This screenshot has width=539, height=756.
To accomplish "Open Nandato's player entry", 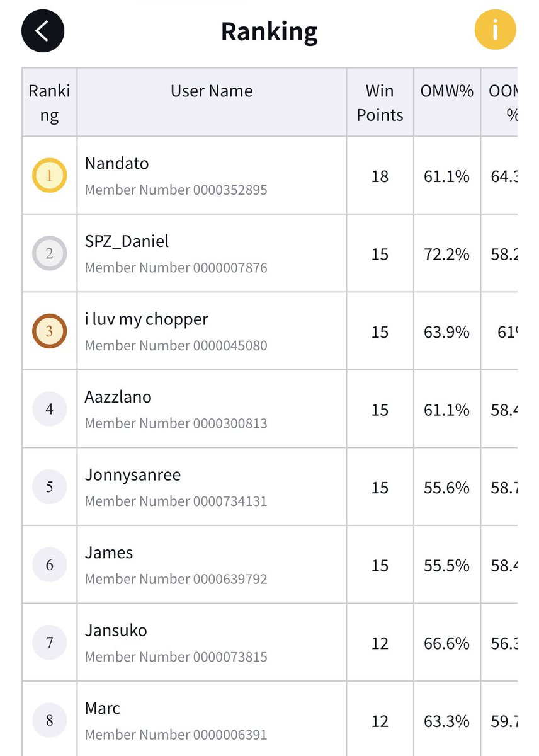I will pyautogui.click(x=269, y=175).
